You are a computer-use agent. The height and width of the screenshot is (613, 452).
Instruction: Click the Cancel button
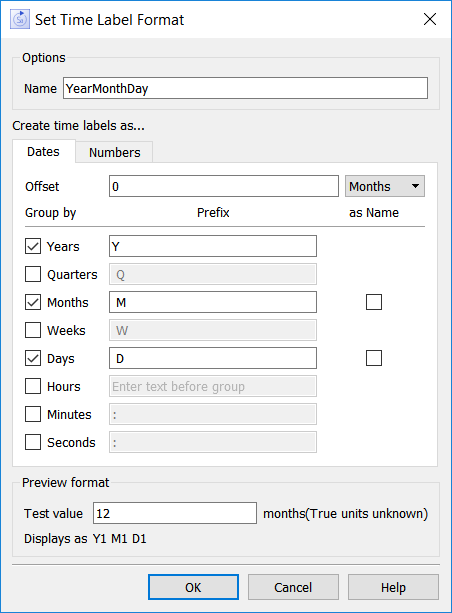tap(293, 587)
